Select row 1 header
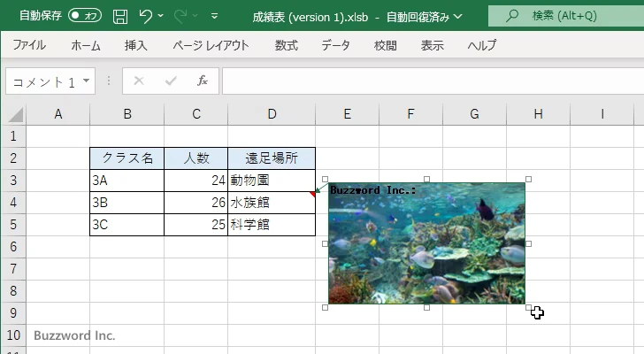 [13, 136]
